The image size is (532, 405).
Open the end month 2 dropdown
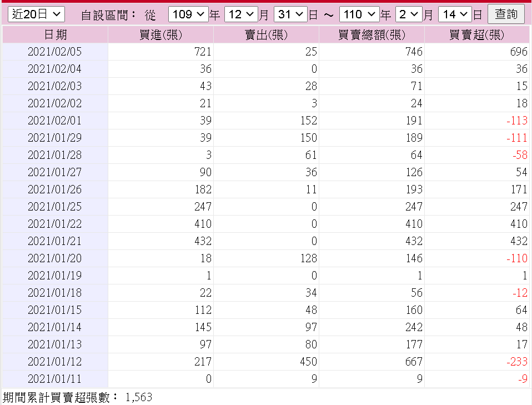(x=409, y=14)
